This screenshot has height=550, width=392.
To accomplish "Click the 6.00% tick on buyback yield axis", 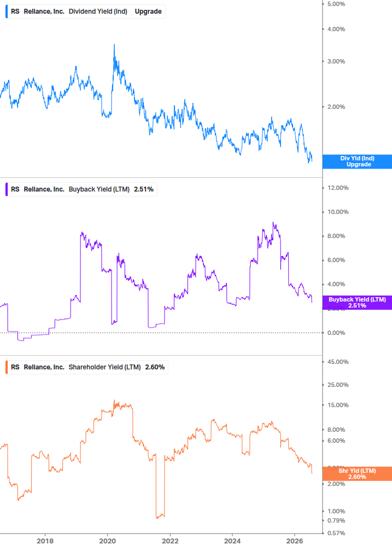I will coord(336,260).
